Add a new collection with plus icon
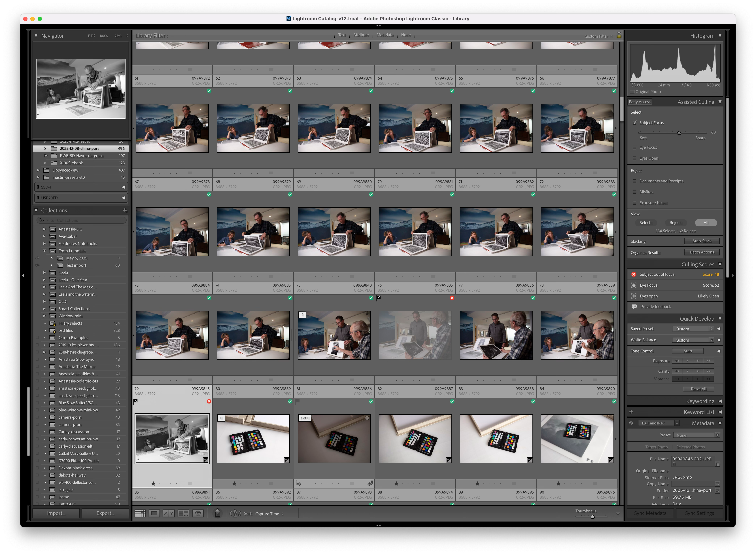Viewport: 756px width, 554px height. point(125,210)
